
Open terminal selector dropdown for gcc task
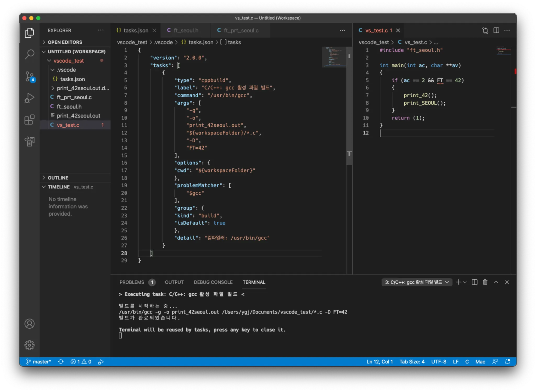[x=417, y=282]
